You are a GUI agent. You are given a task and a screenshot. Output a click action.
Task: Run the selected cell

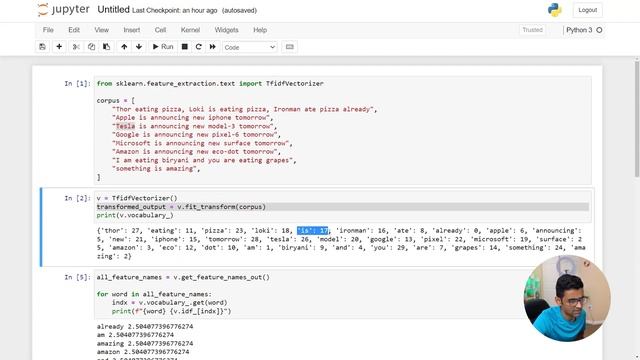pos(163,47)
